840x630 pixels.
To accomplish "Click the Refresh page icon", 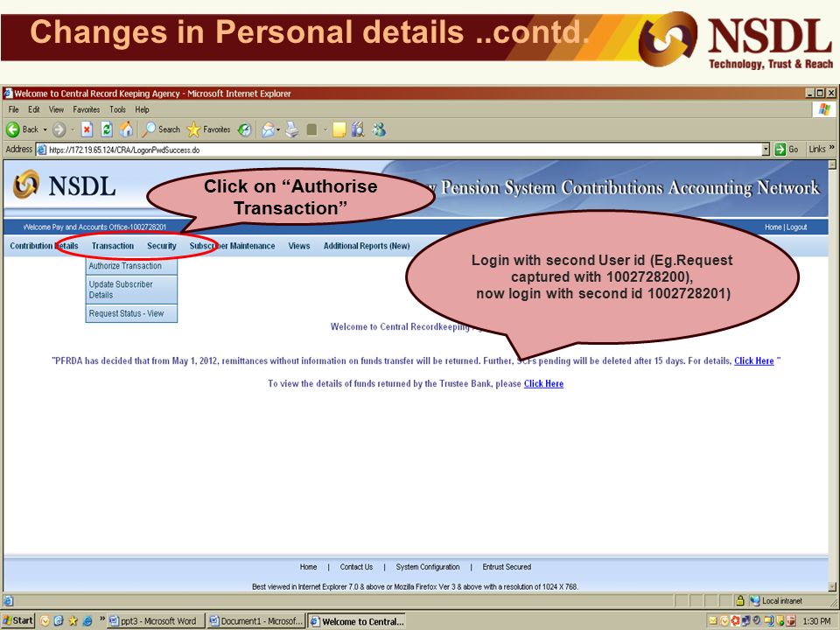I will coord(107,129).
